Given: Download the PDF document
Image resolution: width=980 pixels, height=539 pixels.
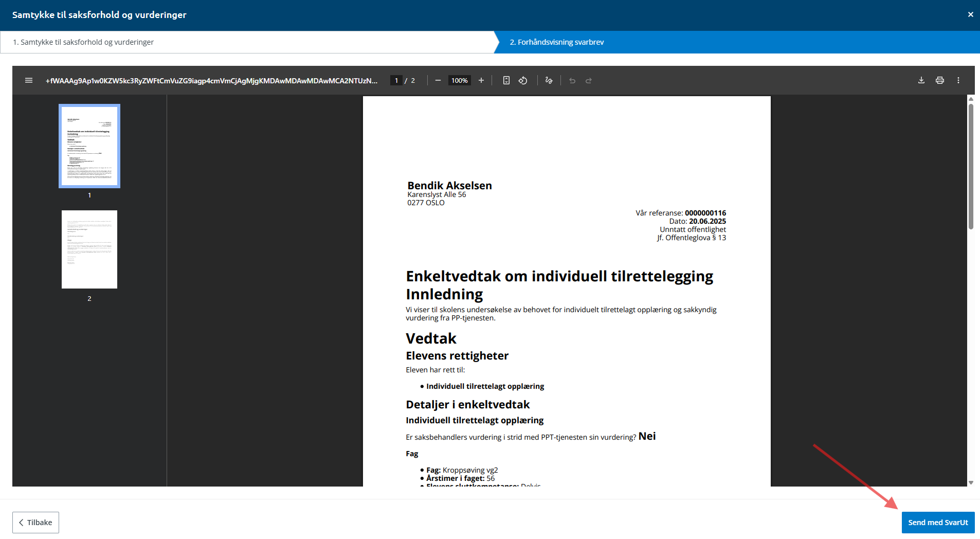Looking at the screenshot, I should [x=921, y=80].
